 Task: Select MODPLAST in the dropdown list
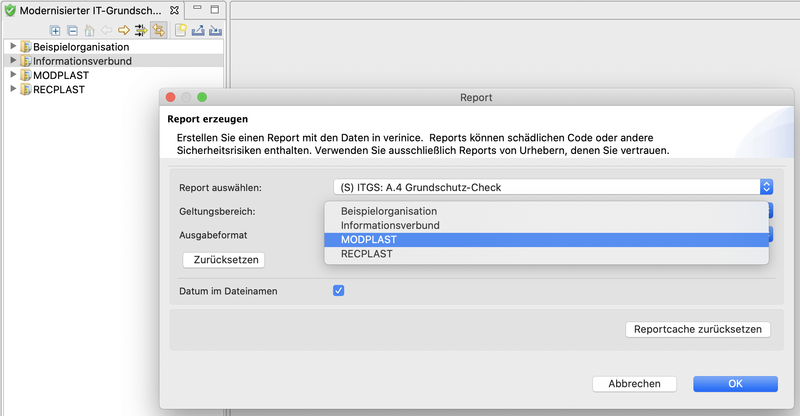[546, 240]
